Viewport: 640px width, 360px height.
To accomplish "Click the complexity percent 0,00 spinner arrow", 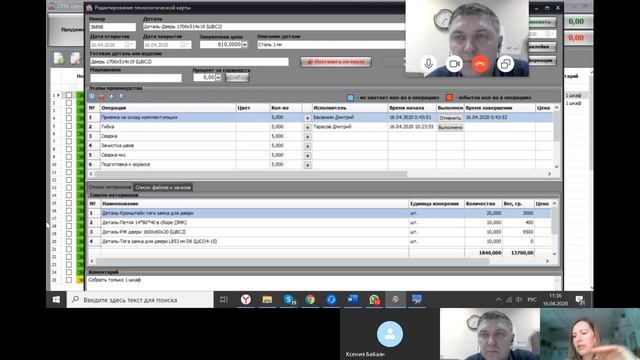I will (218, 77).
